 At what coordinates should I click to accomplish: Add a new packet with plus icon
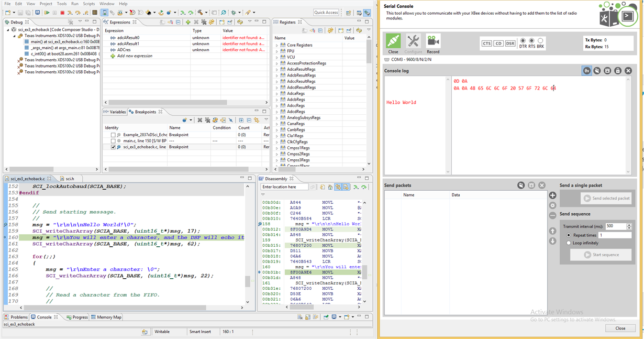(x=552, y=195)
